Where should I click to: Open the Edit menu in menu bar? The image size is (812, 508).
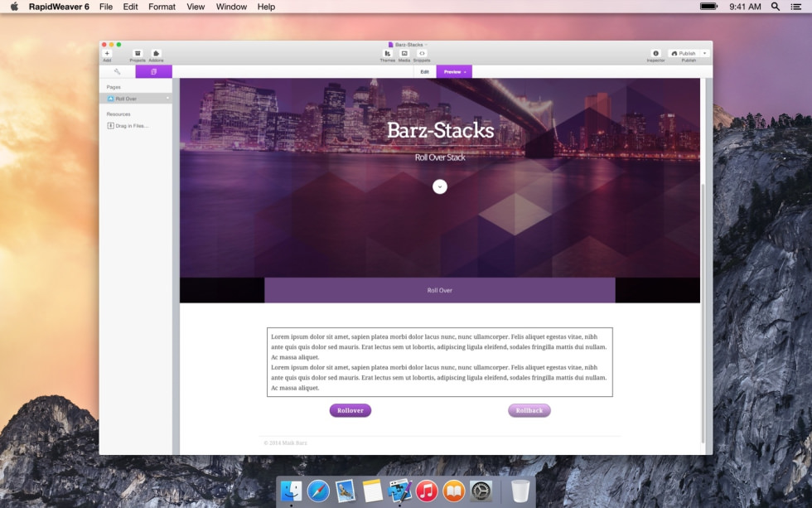pyautogui.click(x=131, y=7)
